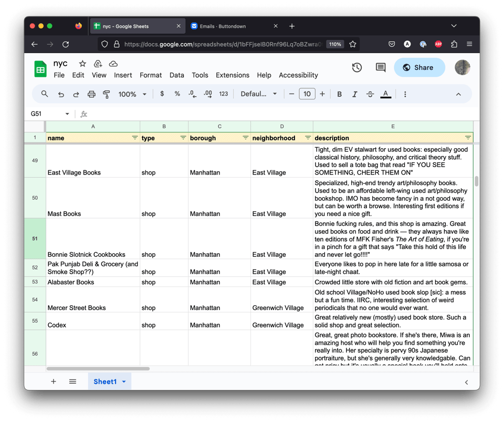
Task: Open the text color picker
Action: tap(385, 94)
